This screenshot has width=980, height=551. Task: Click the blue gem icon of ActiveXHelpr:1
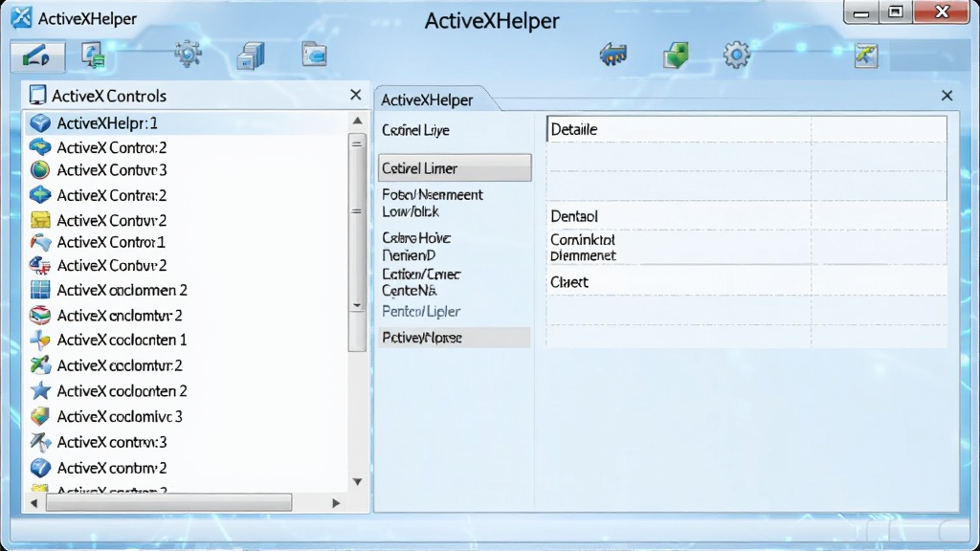coord(40,122)
